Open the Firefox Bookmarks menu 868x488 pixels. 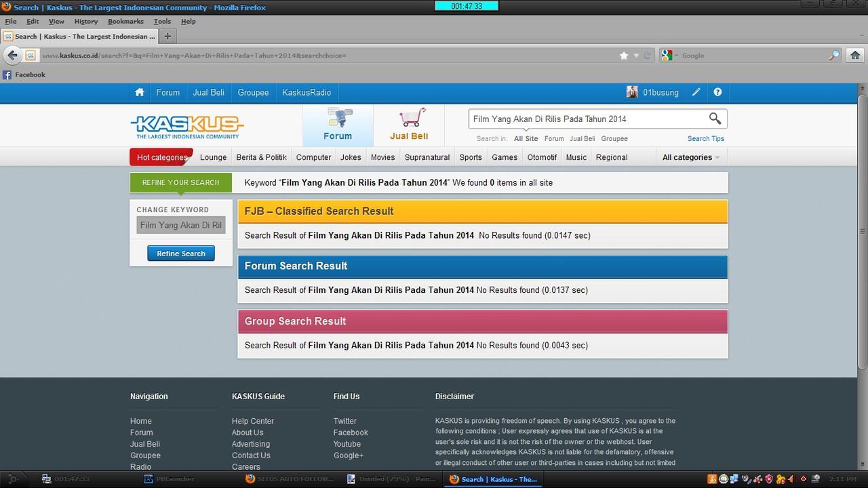[x=125, y=21]
